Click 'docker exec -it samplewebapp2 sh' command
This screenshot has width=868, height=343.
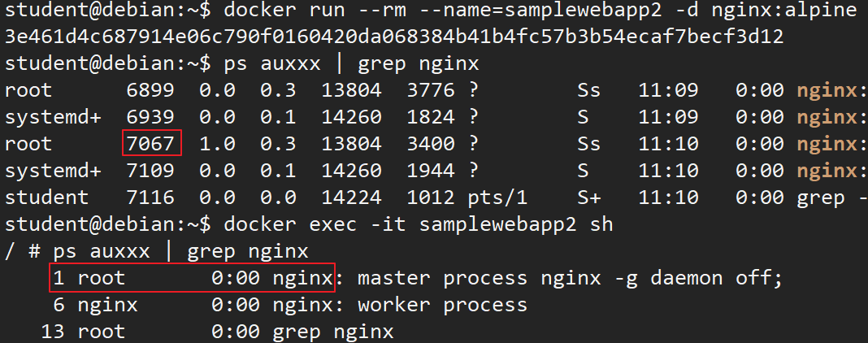point(419,224)
